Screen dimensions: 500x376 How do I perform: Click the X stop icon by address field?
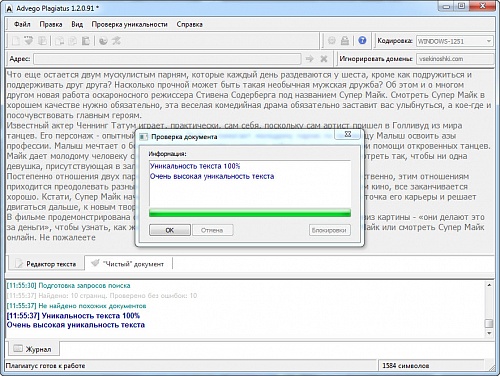tap(323, 59)
